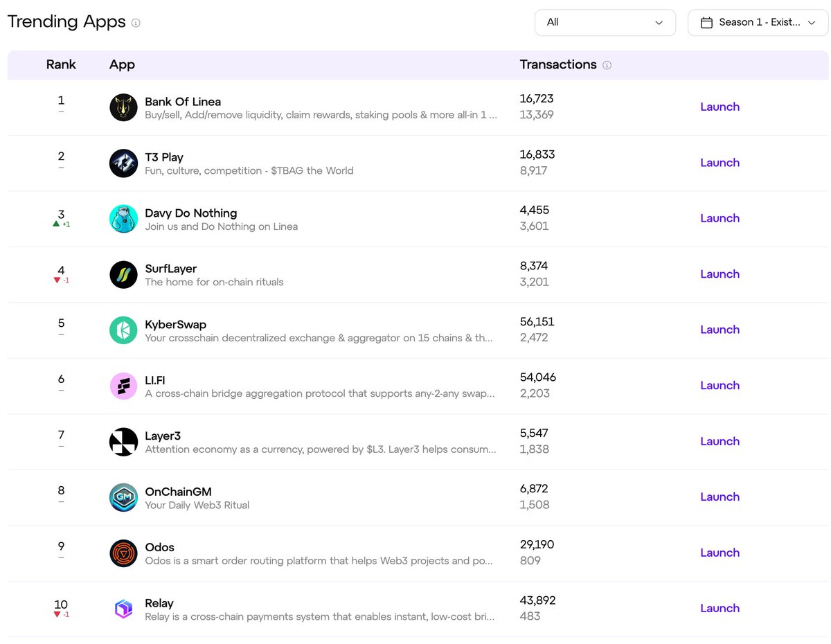Select the SurfLayer name
Image resolution: width=831 pixels, height=644 pixels.
tap(171, 269)
